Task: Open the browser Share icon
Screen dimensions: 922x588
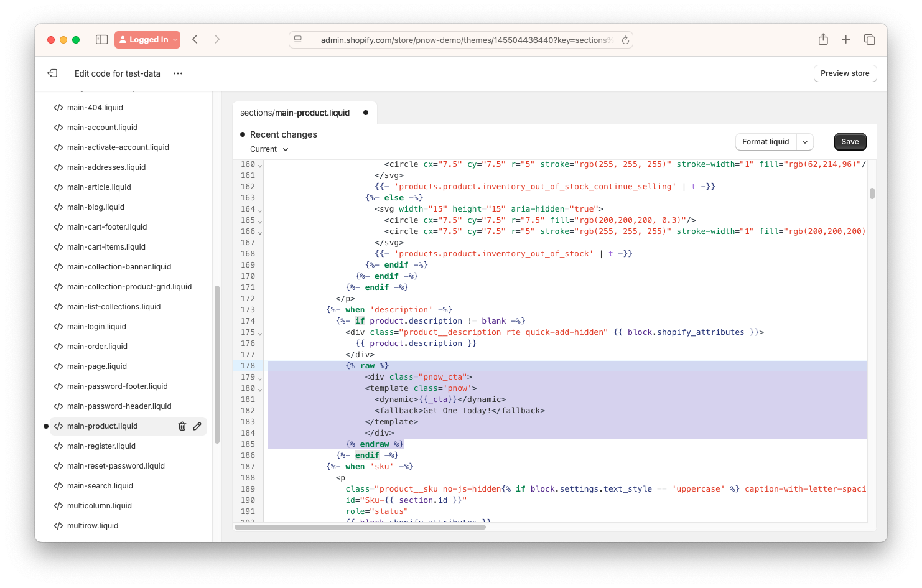Action: pos(823,39)
